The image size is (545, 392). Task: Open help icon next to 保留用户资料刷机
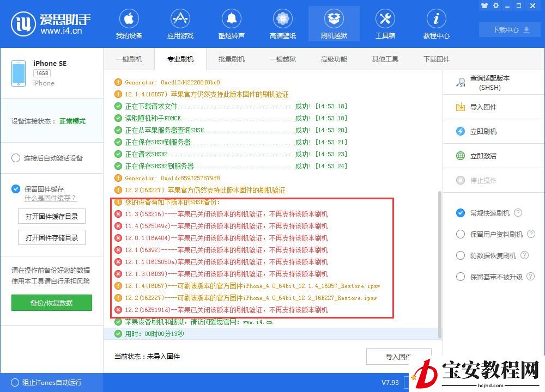point(531,234)
